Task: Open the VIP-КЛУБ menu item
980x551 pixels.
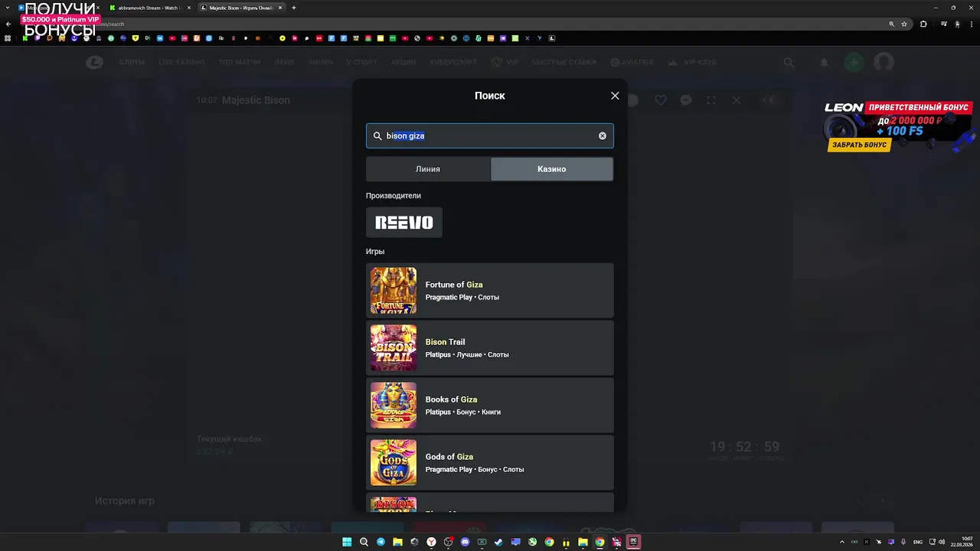Action: click(x=693, y=62)
